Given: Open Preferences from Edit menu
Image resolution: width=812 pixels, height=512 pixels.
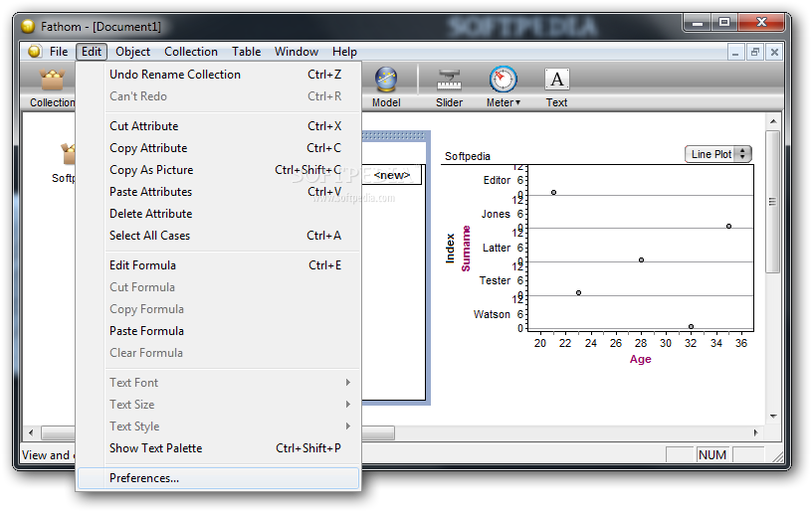Looking at the screenshot, I should (x=218, y=478).
